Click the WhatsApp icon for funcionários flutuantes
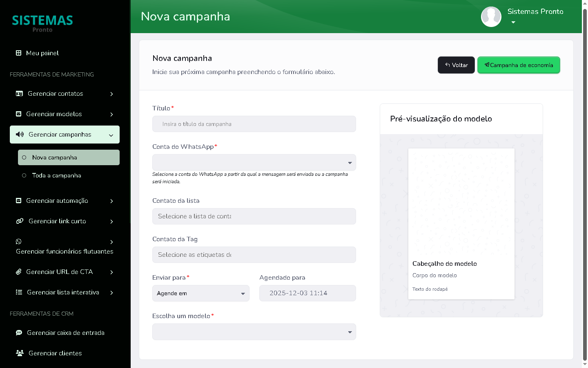588x368 pixels. coord(19,242)
